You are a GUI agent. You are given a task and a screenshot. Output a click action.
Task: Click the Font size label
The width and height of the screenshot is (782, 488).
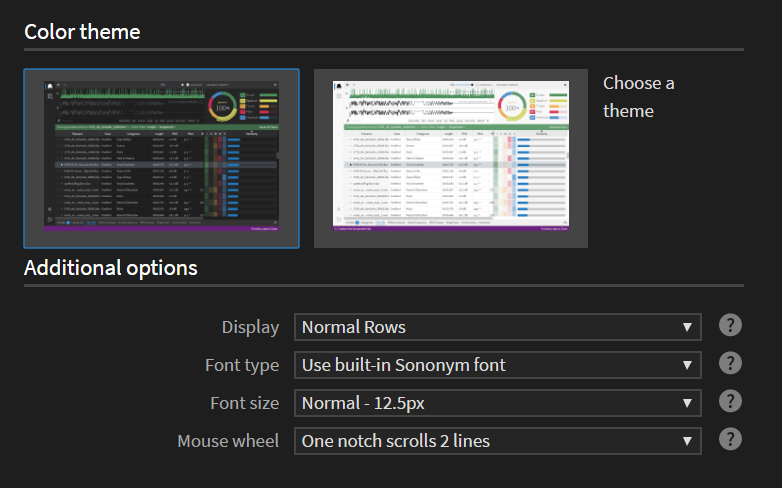point(244,403)
